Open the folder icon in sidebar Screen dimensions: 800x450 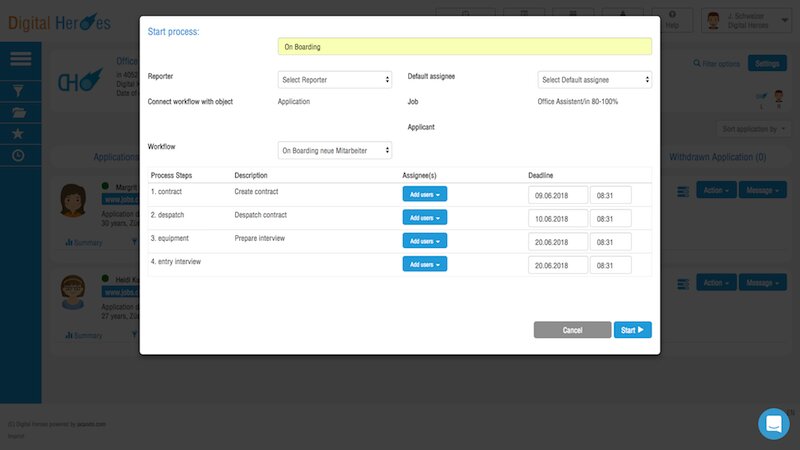pos(19,112)
